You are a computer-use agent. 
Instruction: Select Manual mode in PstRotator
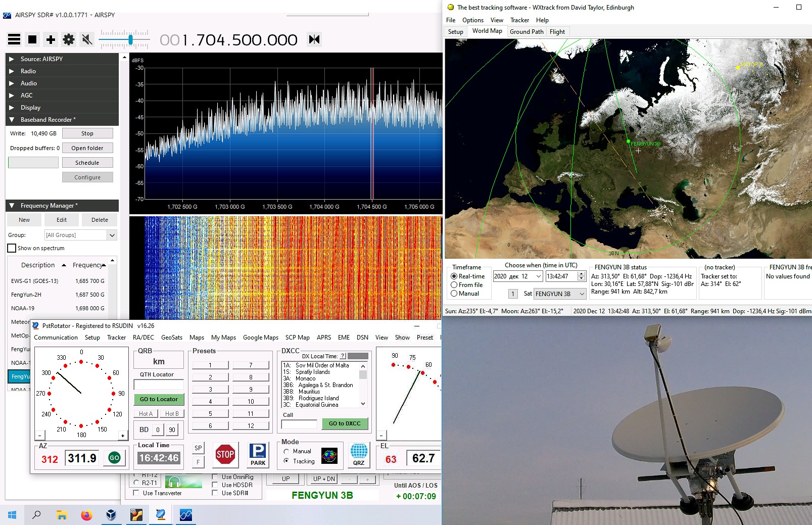(x=286, y=451)
